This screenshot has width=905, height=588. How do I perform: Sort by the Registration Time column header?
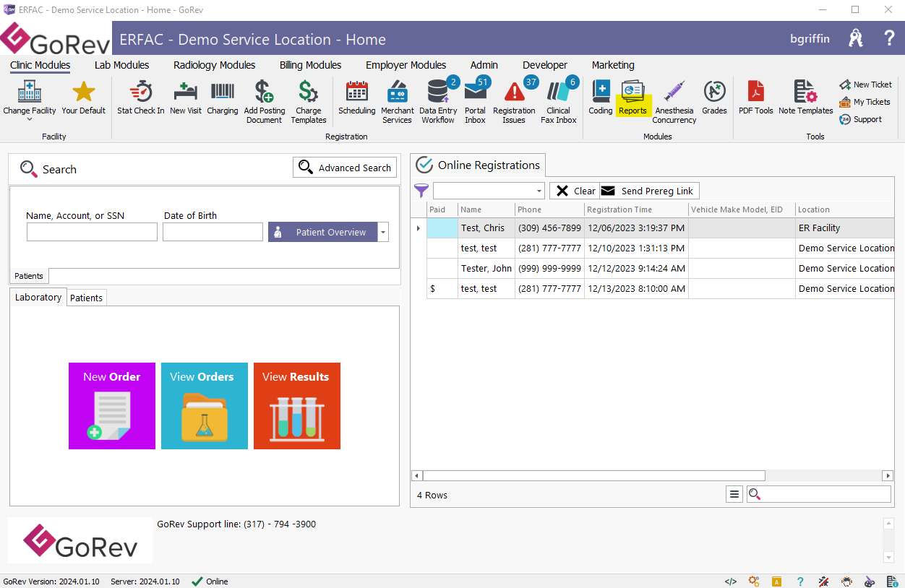636,209
